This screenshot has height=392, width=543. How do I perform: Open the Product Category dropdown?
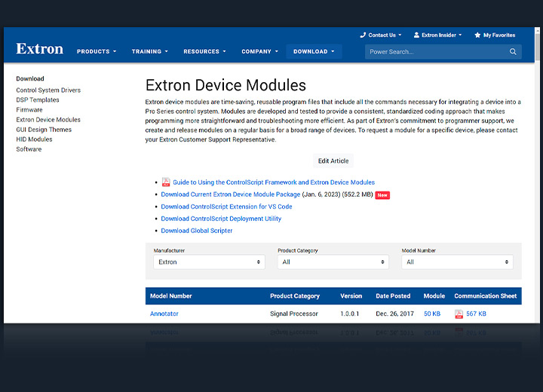point(333,262)
